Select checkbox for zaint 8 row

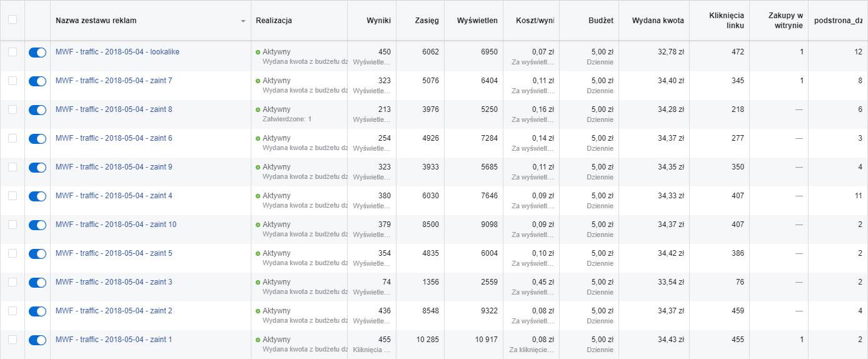pos(13,109)
